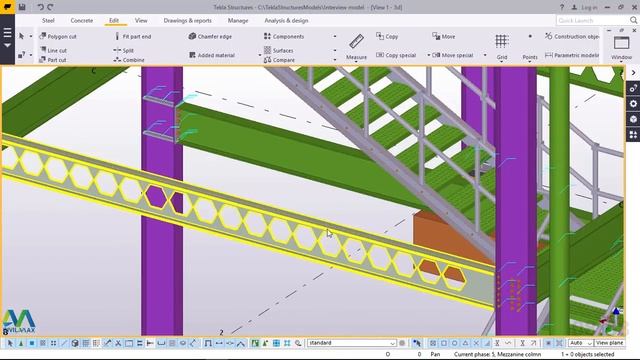This screenshot has height=360, width=640.
Task: Expand the side pane chevron
Action: tap(633, 73)
